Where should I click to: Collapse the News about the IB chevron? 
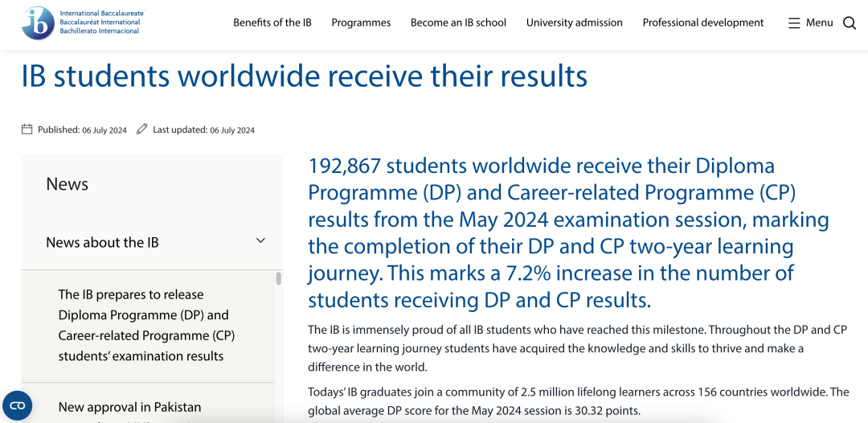click(260, 240)
